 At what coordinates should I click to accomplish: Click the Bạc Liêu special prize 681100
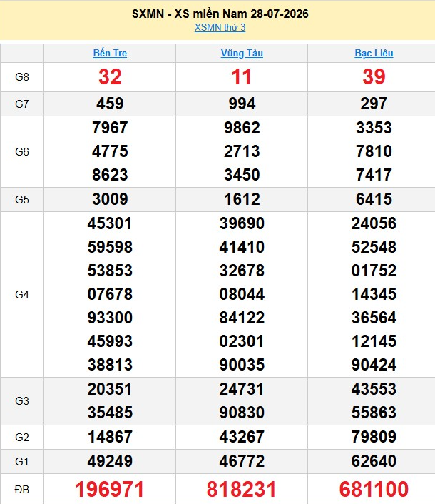pos(374,489)
